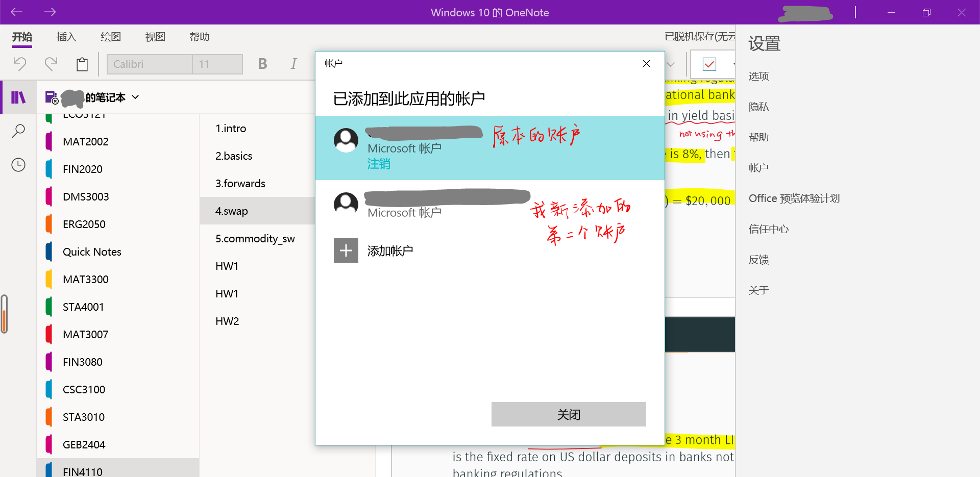Open the 插入 ribbon tab
Screen dimensions: 980x477
[x=66, y=37]
